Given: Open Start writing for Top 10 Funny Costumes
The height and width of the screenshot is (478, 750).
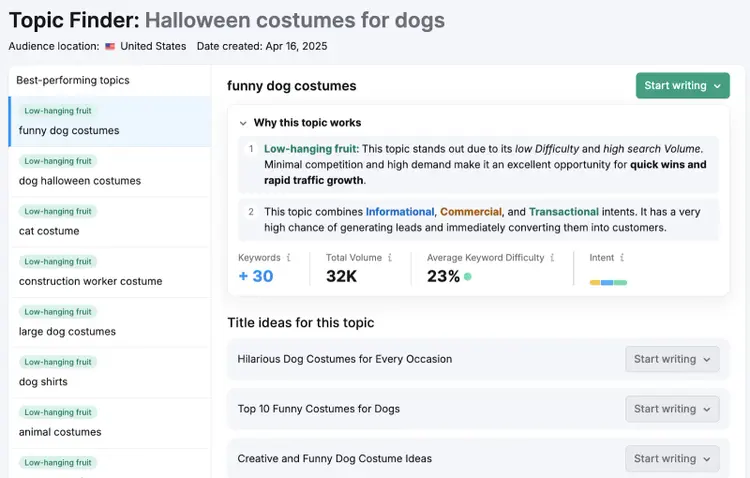Looking at the screenshot, I should point(672,409).
